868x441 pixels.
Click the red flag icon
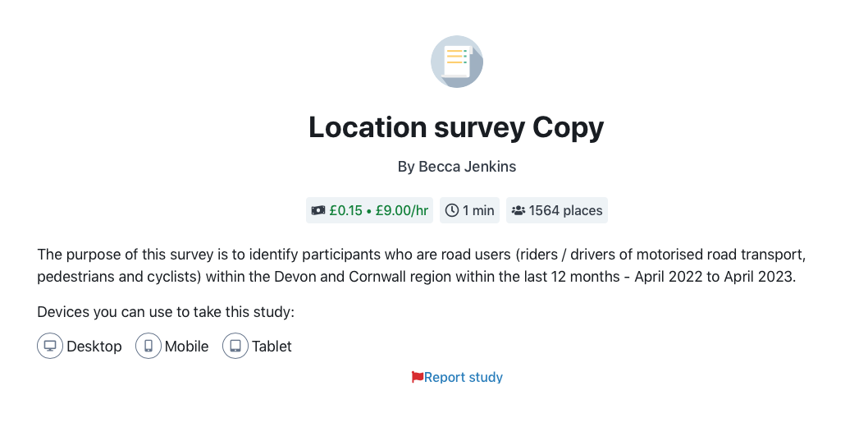click(418, 377)
